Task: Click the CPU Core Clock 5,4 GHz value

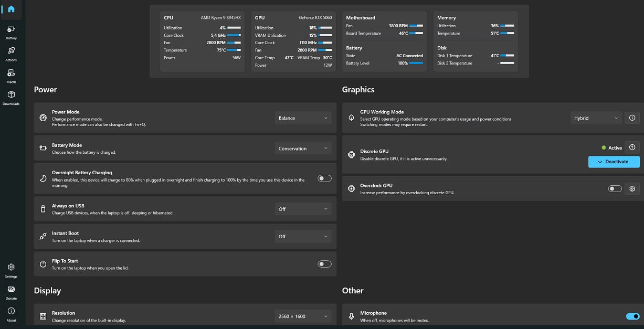Action: click(218, 36)
